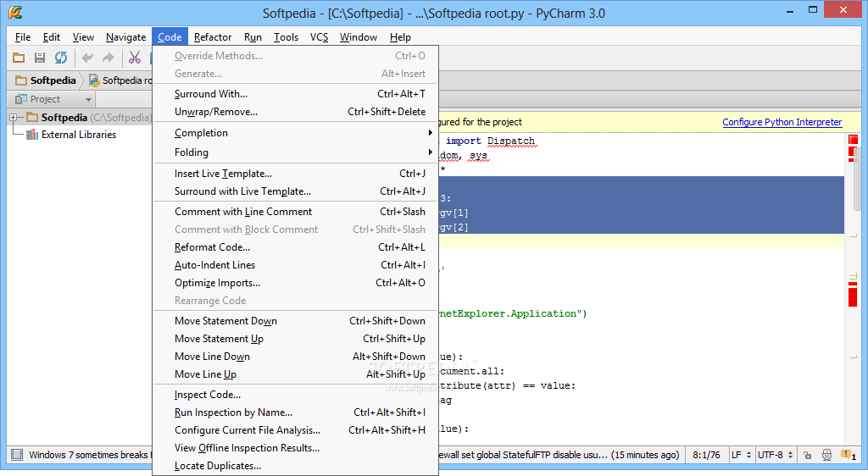This screenshot has width=868, height=476.
Task: Open the notifications balloon icon in status bar
Action: pos(848,455)
